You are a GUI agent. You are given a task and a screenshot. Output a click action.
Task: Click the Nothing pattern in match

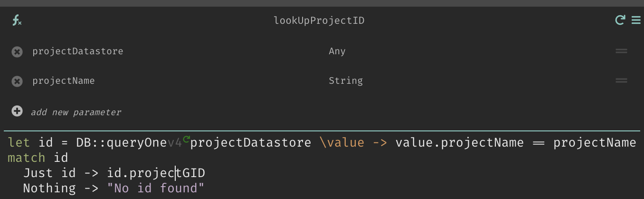[49, 188]
